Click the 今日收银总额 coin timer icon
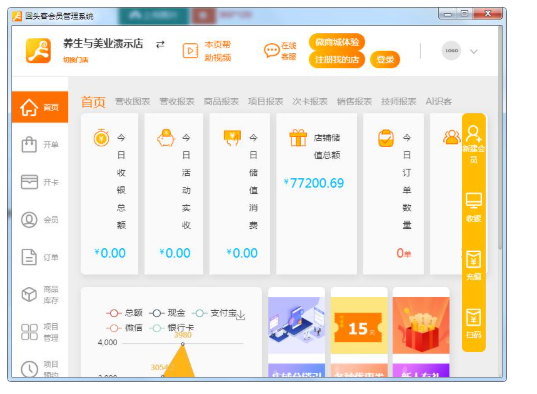Image resolution: width=537 pixels, height=394 pixels. (101, 138)
